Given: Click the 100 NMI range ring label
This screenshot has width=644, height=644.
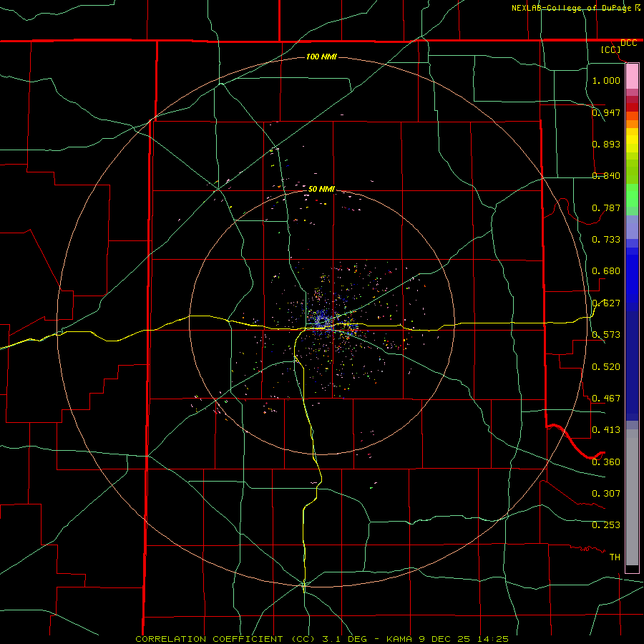Looking at the screenshot, I should pos(321,57).
